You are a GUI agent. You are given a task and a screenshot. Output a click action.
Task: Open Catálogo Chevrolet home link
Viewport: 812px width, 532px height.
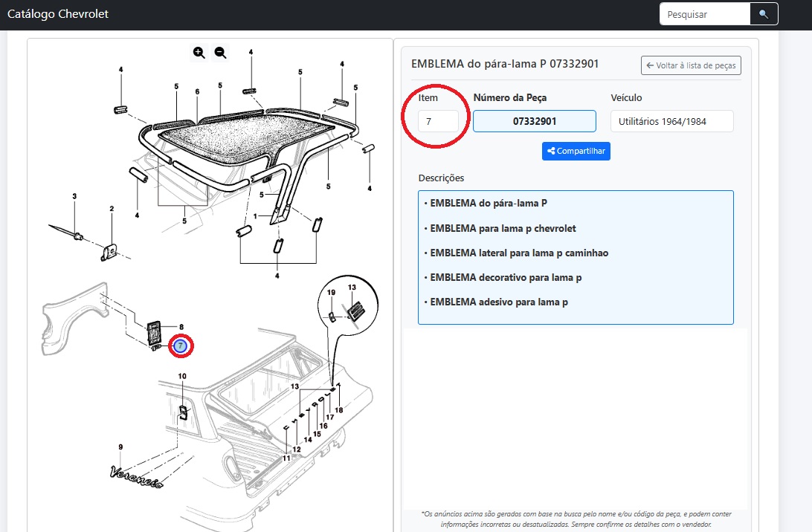pyautogui.click(x=58, y=14)
